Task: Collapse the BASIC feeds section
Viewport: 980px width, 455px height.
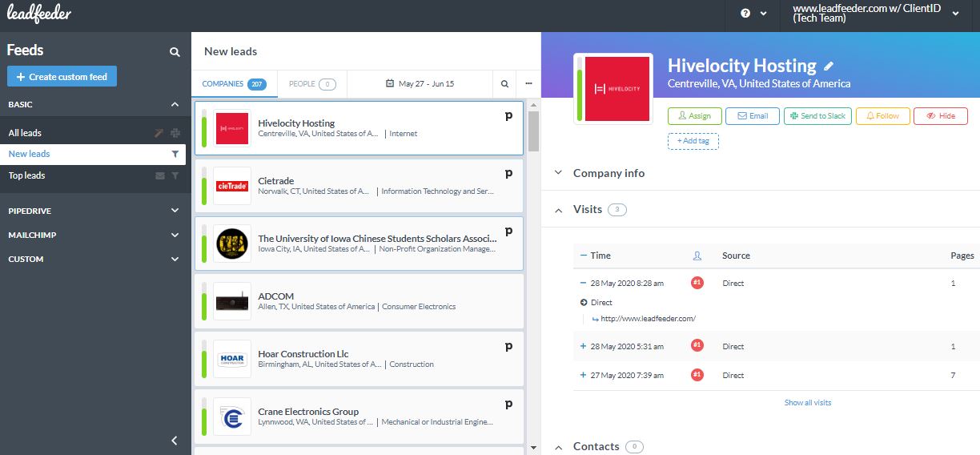Action: (175, 104)
